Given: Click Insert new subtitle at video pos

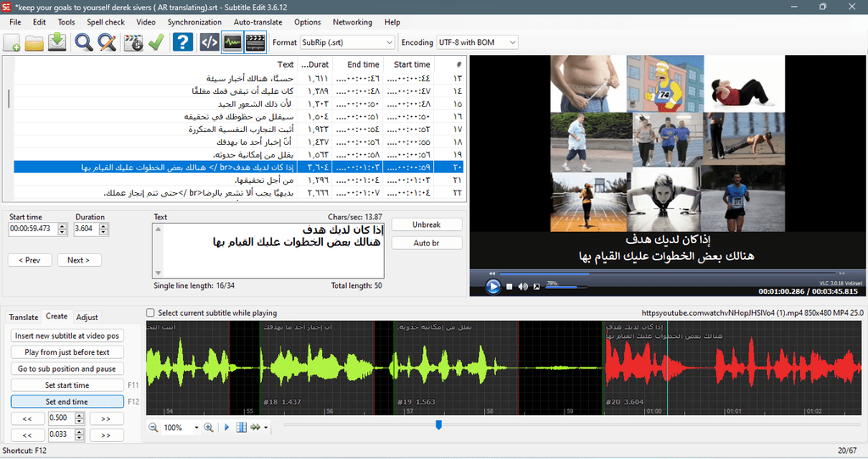Looking at the screenshot, I should (67, 335).
